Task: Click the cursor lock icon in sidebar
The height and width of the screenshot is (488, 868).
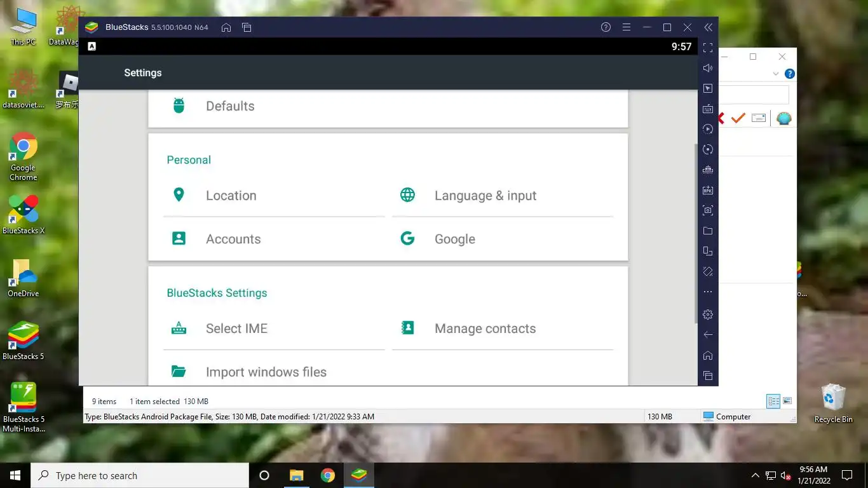Action: point(708,88)
